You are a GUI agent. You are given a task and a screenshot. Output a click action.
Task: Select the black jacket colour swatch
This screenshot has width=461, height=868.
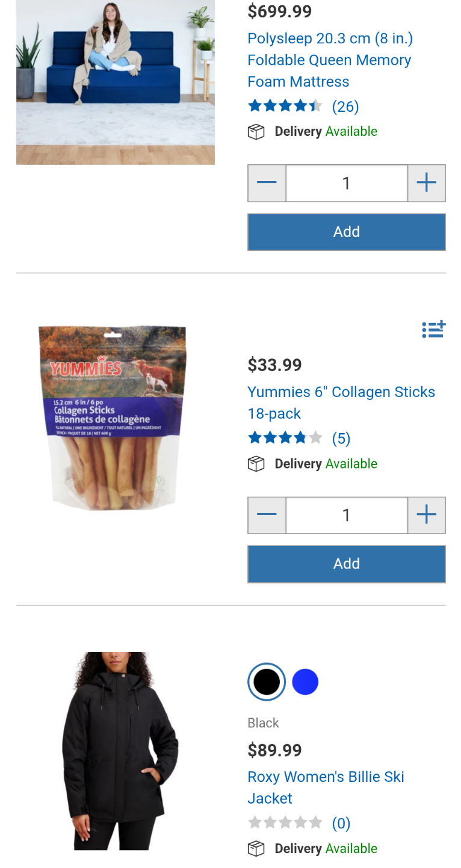tap(267, 682)
